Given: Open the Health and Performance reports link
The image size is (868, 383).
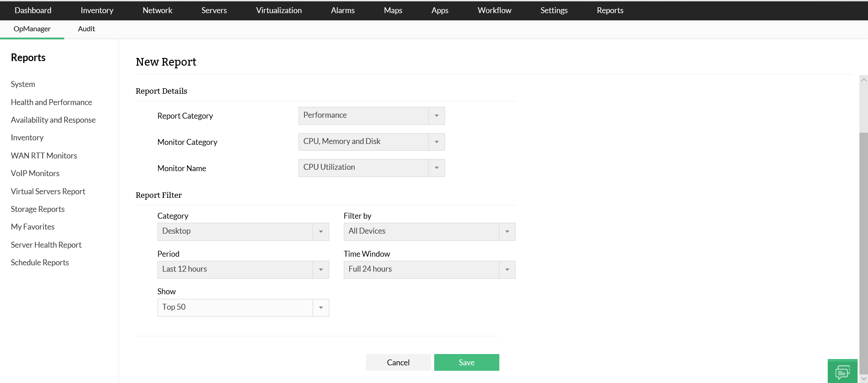Looking at the screenshot, I should point(51,102).
